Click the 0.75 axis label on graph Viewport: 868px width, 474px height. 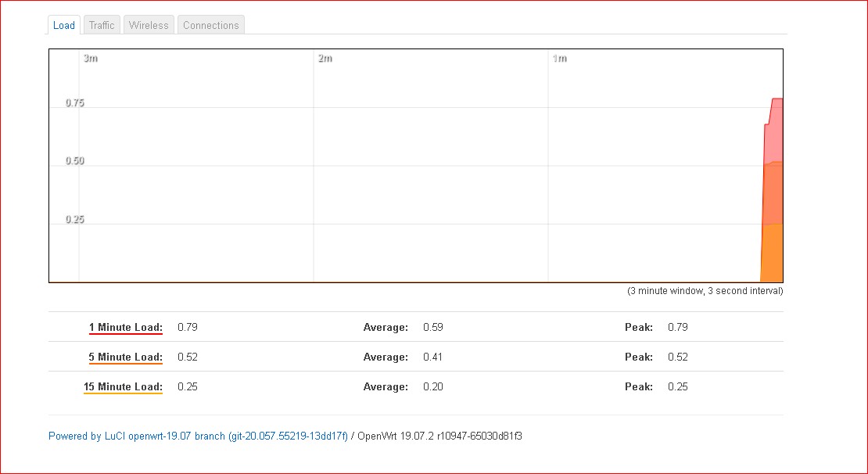tap(75, 102)
